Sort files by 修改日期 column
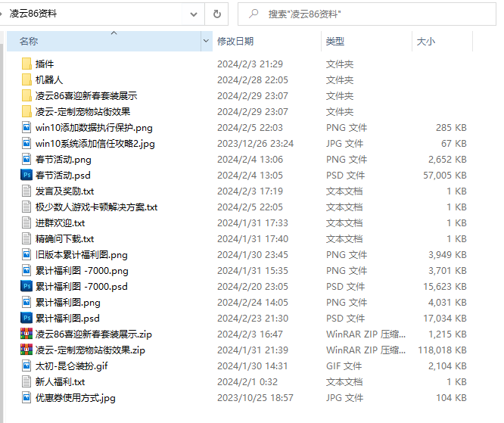The height and width of the screenshot is (423, 504). tap(235, 41)
